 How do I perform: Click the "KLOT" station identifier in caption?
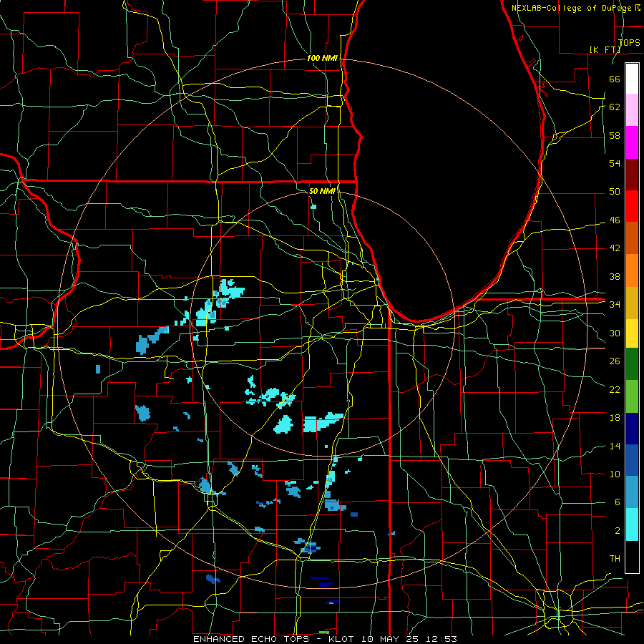tap(341, 639)
